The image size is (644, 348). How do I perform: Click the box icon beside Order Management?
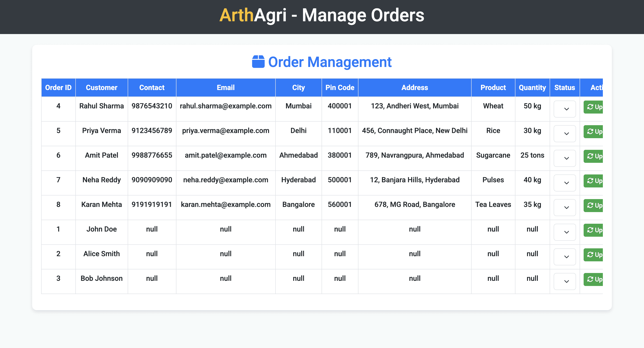(x=258, y=62)
